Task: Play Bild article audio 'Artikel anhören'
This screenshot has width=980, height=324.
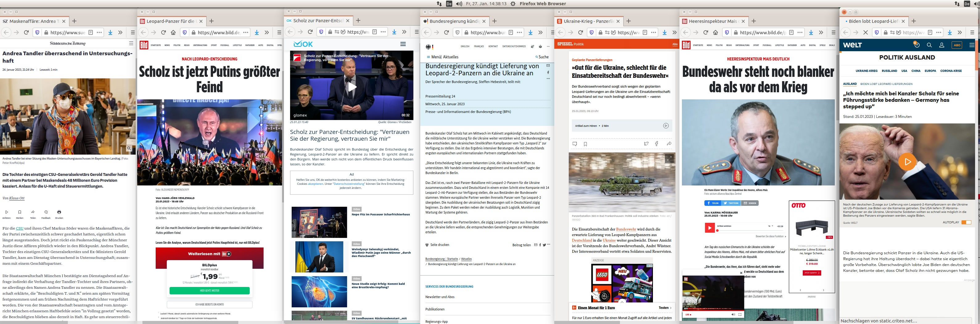Action: [x=710, y=228]
